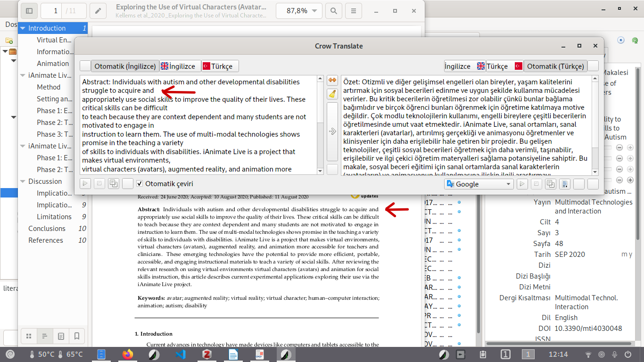Screen dimensions: 644x362
Task: Play the translated text speech
Action: tap(522, 184)
